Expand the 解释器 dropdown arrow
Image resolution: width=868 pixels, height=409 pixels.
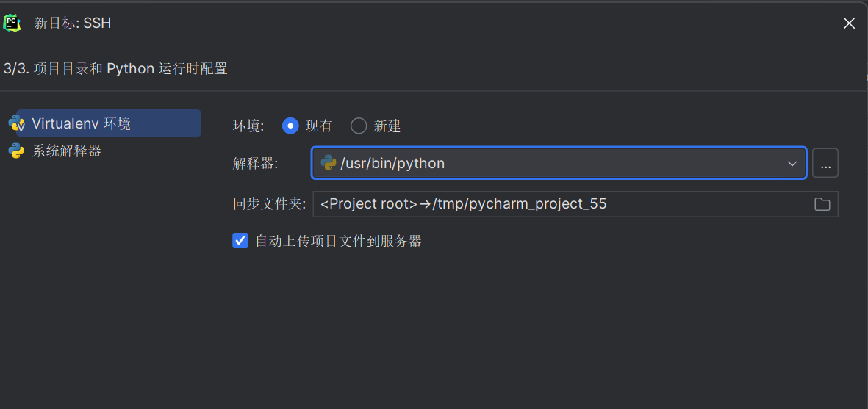coord(792,163)
